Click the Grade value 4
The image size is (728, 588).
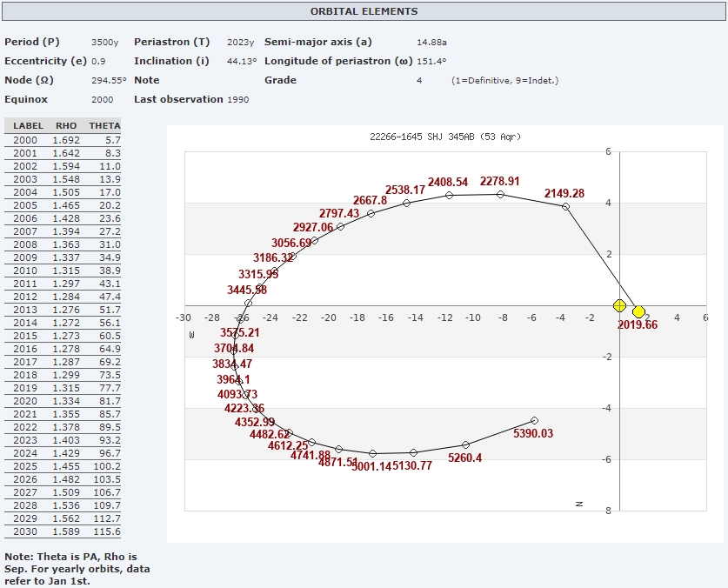(419, 80)
